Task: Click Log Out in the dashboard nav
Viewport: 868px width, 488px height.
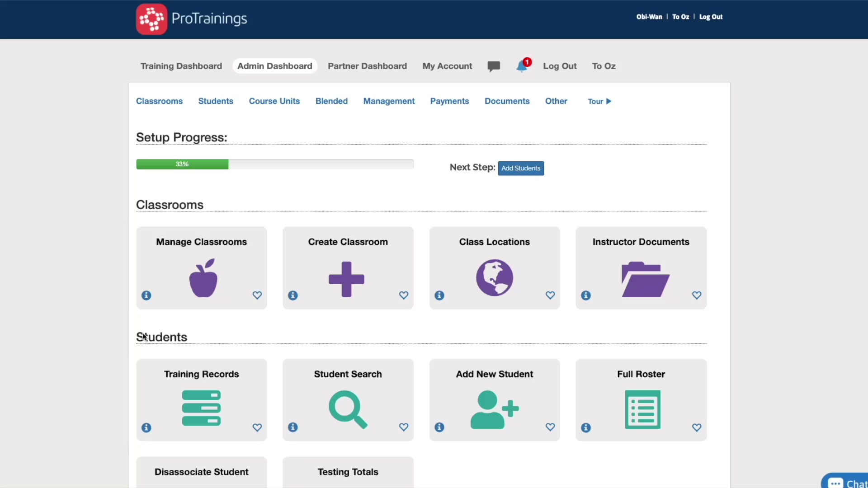Action: 560,66
